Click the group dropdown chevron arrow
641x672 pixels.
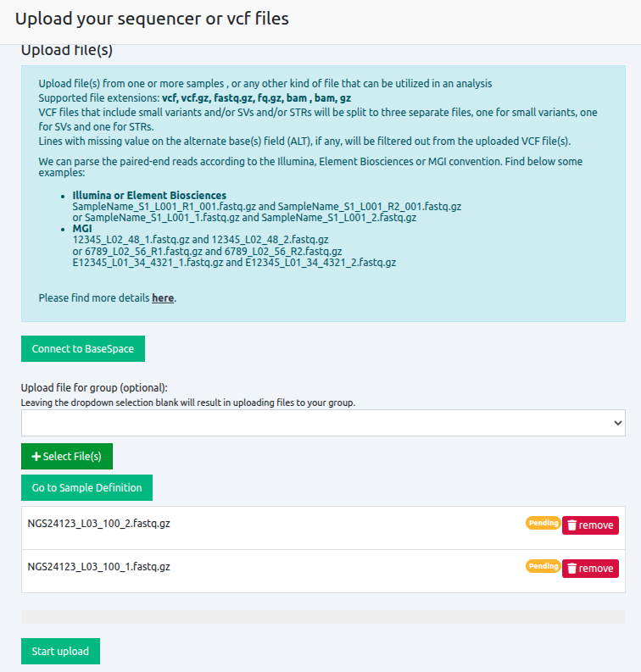click(x=616, y=423)
